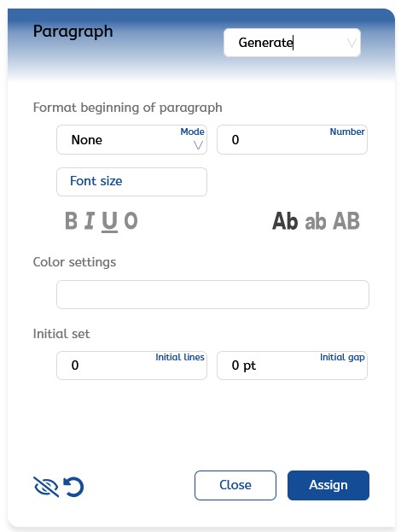
Task: Toggle Outline O formatting icon
Action: tap(131, 221)
